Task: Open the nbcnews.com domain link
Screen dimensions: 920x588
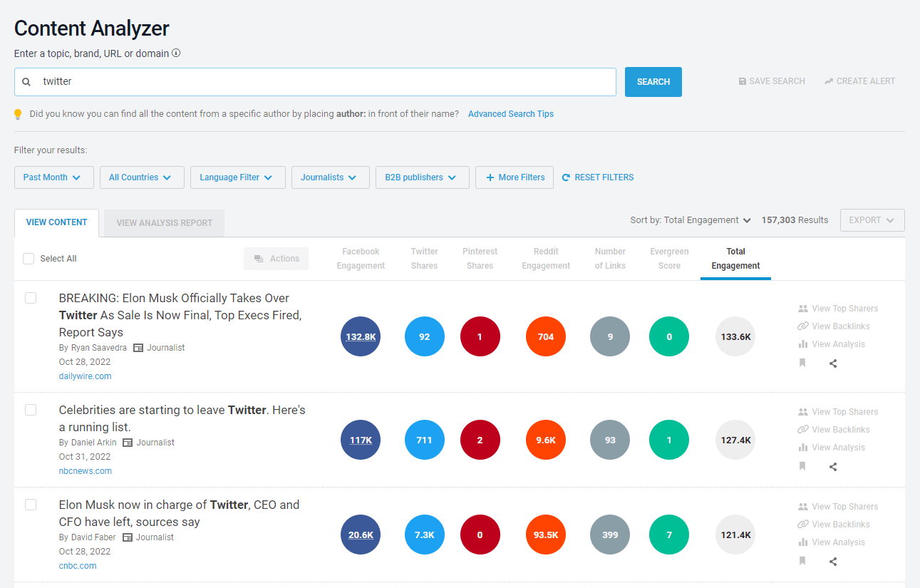Action: click(x=86, y=471)
